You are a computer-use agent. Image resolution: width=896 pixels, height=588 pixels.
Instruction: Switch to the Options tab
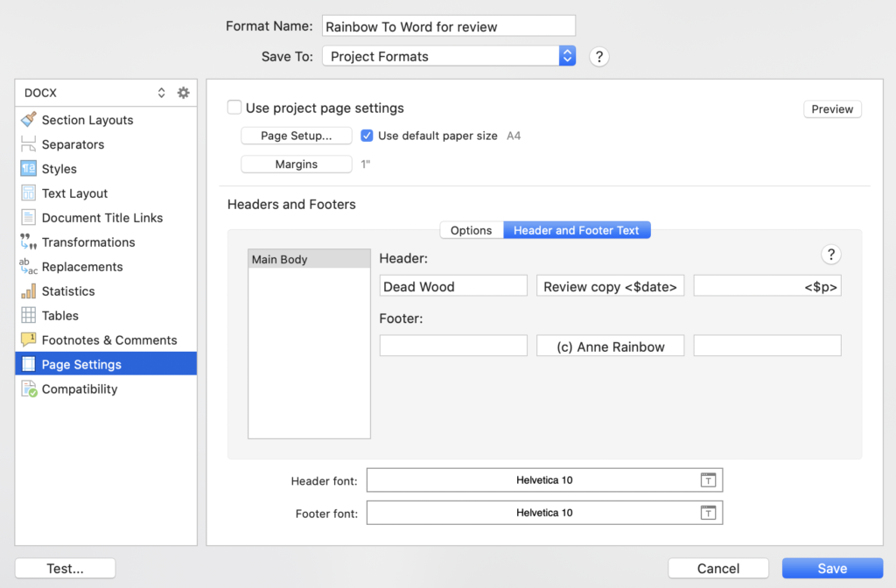(x=471, y=229)
